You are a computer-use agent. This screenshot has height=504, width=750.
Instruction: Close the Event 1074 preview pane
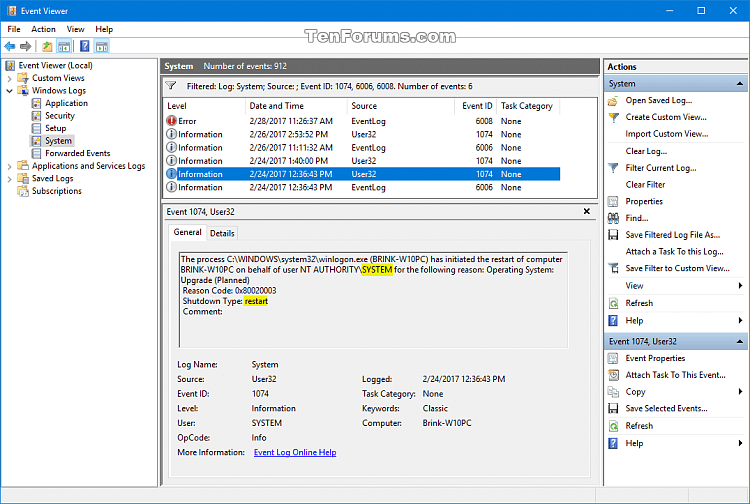pyautogui.click(x=586, y=211)
